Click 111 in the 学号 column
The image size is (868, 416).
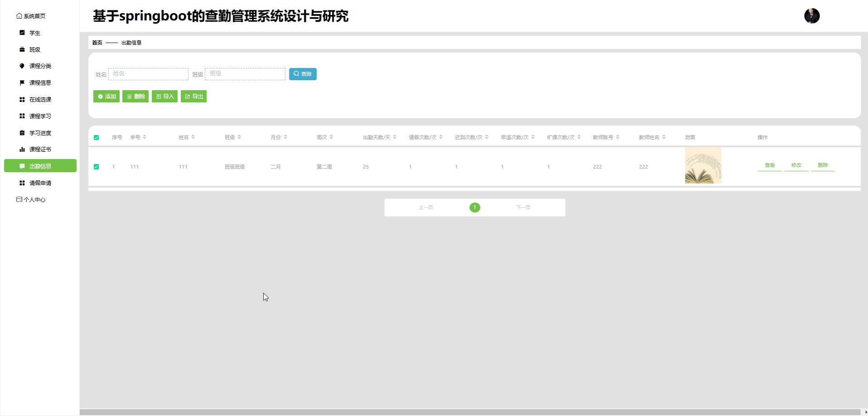click(x=135, y=167)
